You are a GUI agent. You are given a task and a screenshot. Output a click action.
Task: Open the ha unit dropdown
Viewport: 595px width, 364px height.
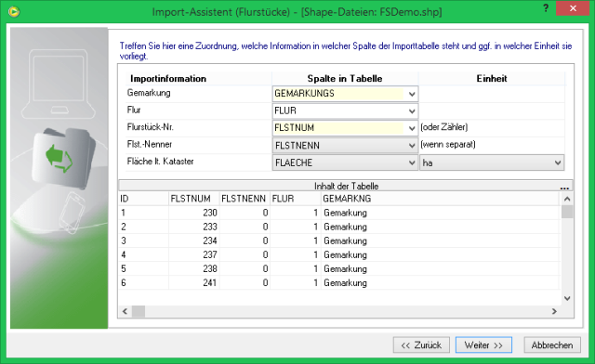[492, 162]
